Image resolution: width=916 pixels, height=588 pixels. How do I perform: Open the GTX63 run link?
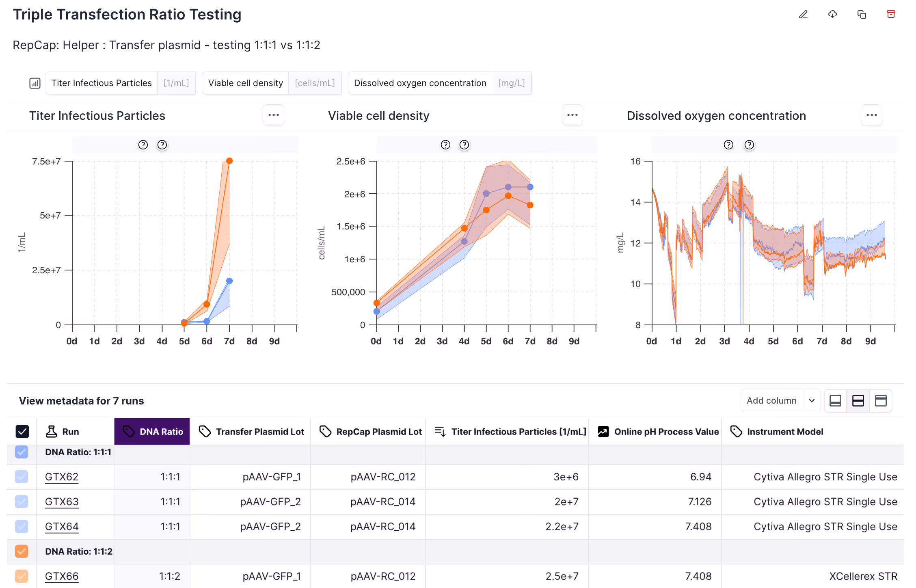coord(62,502)
